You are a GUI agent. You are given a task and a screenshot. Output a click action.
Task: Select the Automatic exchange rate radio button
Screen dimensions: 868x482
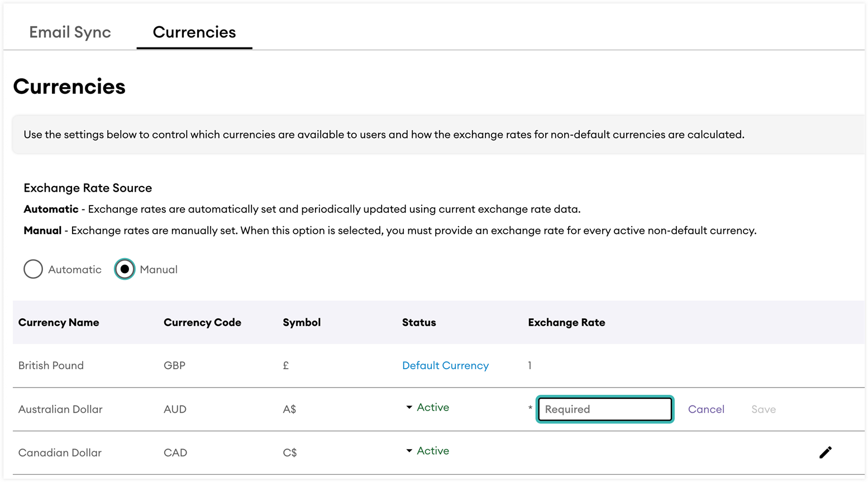(33, 269)
